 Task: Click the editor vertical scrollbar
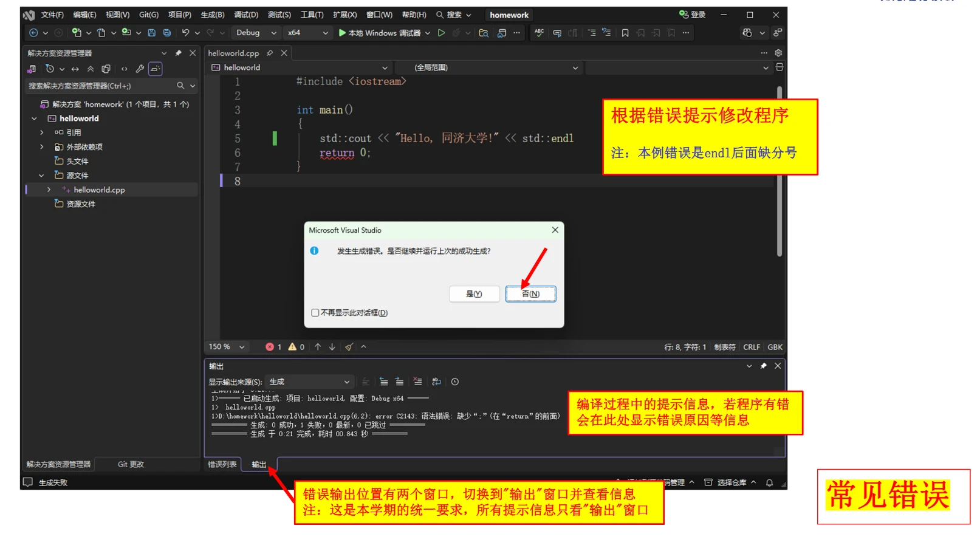pyautogui.click(x=780, y=171)
